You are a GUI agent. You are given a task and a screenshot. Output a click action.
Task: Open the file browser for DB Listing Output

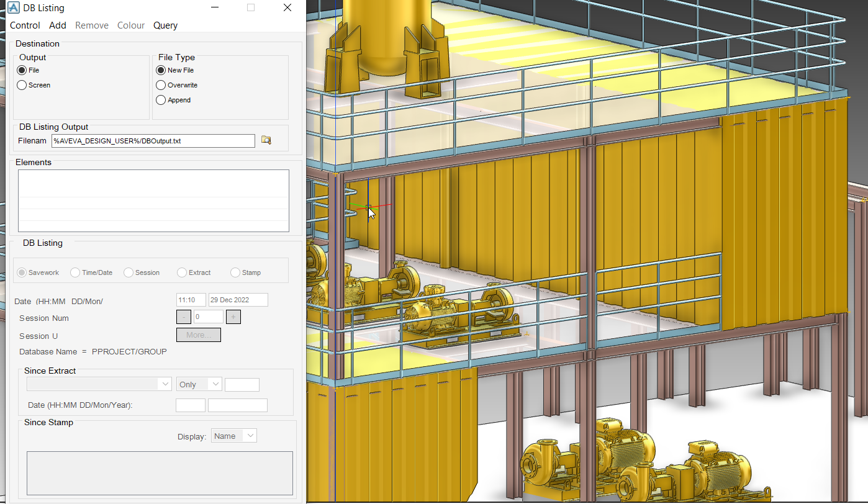[x=266, y=140]
